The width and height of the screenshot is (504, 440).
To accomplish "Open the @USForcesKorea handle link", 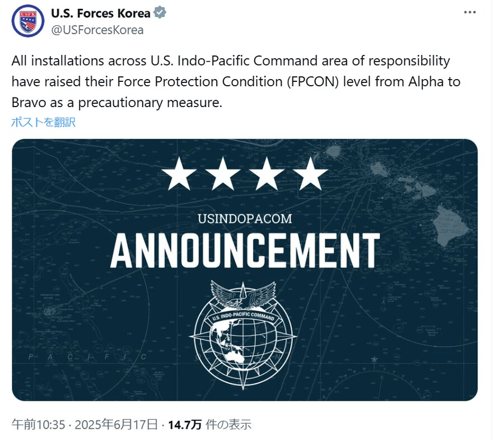I will (97, 30).
